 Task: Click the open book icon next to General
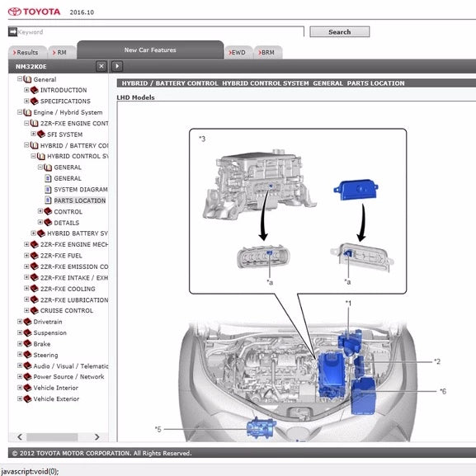pyautogui.click(x=27, y=79)
